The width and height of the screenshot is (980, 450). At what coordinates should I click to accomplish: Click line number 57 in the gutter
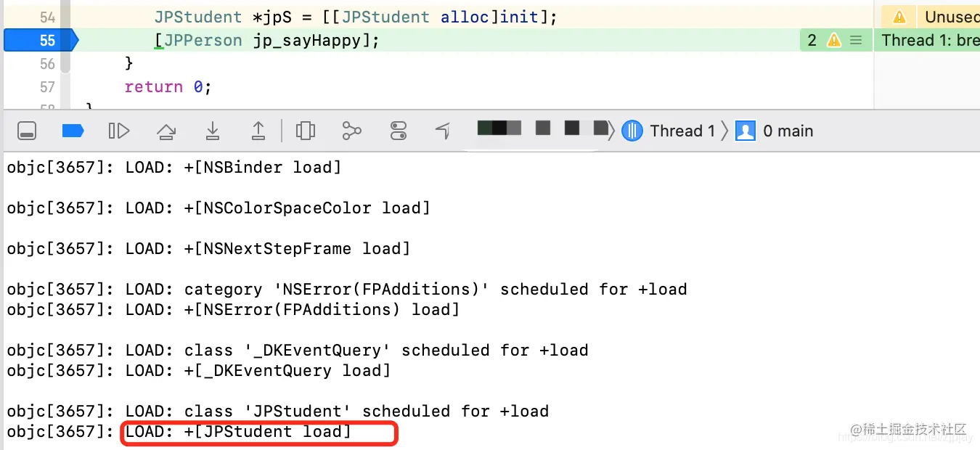point(46,86)
